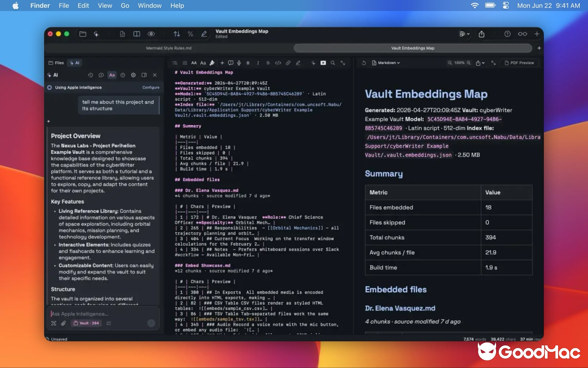588x368 pixels.
Task: Open the Share icon in title bar
Action: point(481,34)
